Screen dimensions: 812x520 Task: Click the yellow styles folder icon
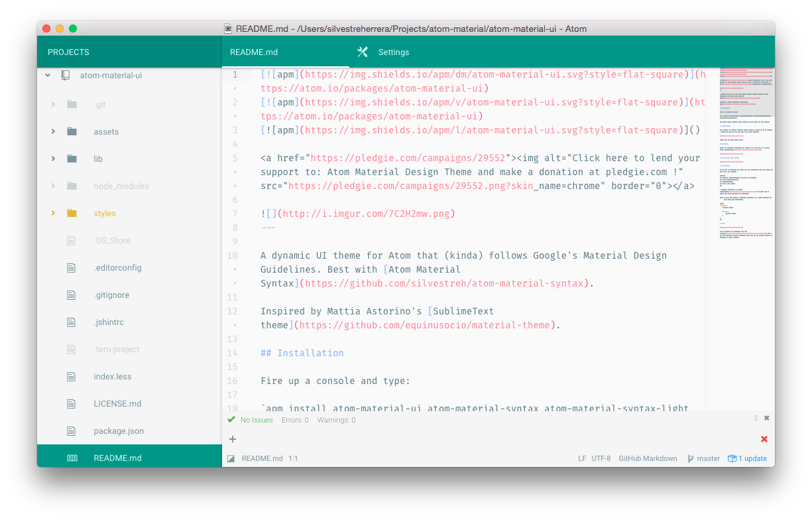[72, 214]
